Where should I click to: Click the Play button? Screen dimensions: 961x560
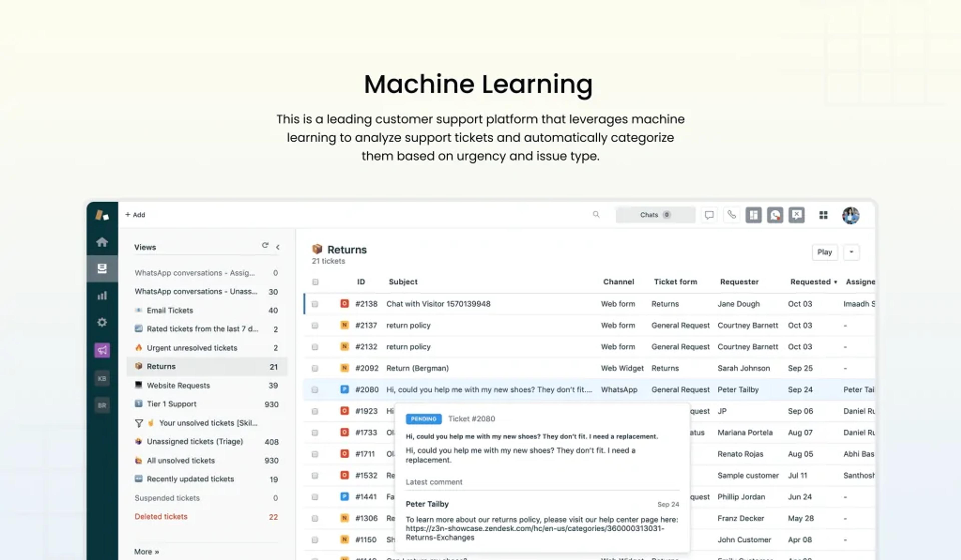tap(824, 252)
